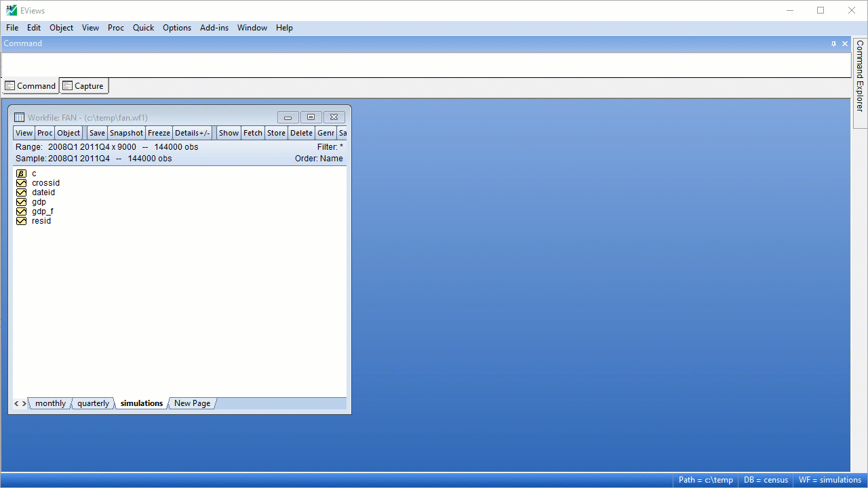Select the crossid series icon
This screenshot has width=868, height=488.
point(21,183)
